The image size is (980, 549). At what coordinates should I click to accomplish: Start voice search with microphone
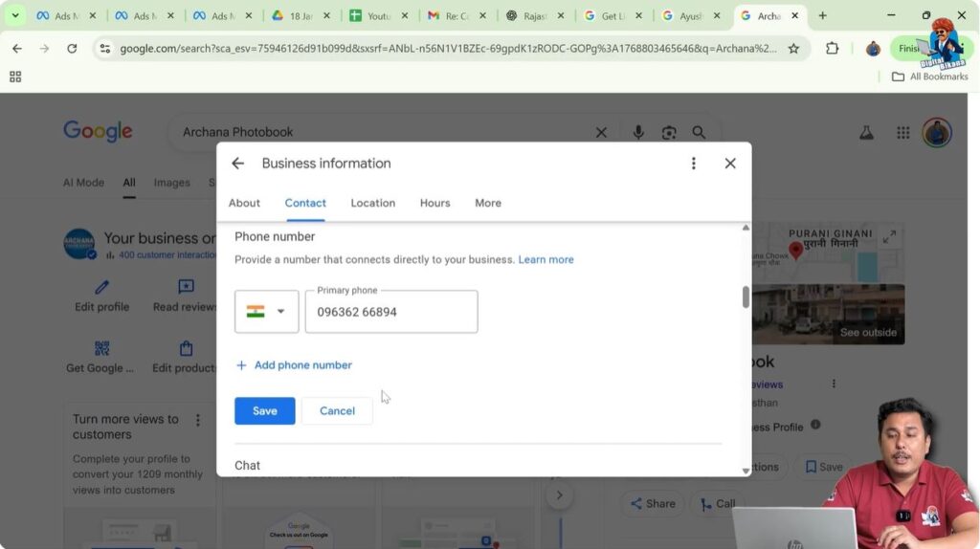638,132
